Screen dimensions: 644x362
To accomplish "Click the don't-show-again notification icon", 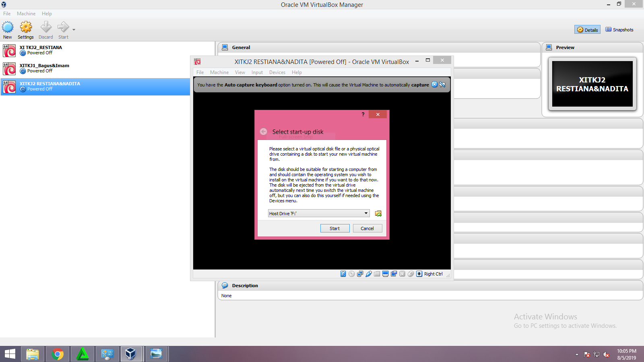I will pos(442,84).
